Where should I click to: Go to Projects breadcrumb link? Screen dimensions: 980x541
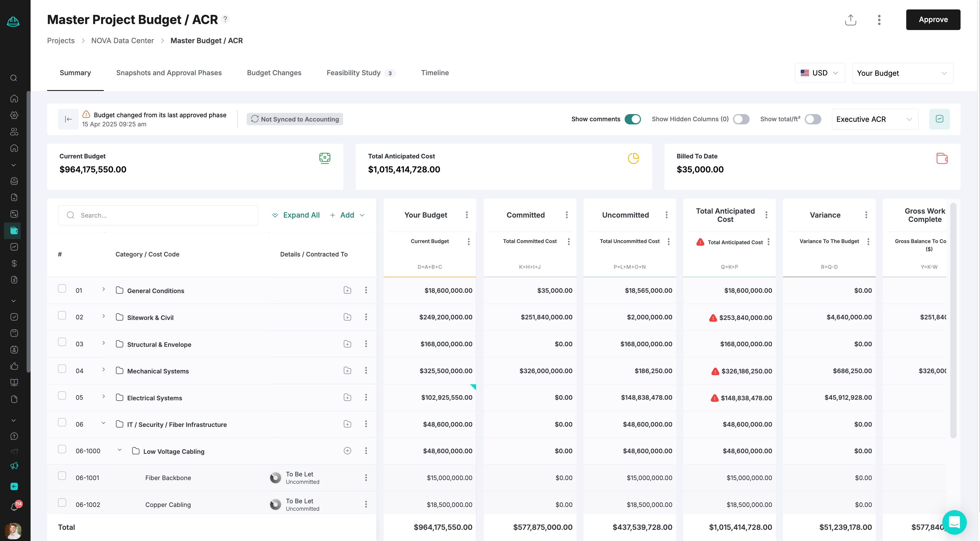[x=61, y=41]
